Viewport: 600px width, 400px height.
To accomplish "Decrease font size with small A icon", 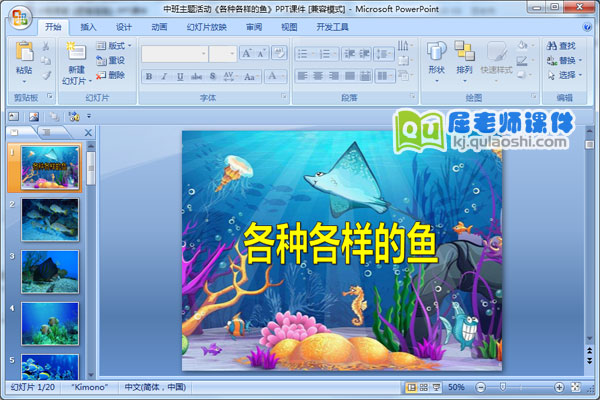I will [262, 54].
